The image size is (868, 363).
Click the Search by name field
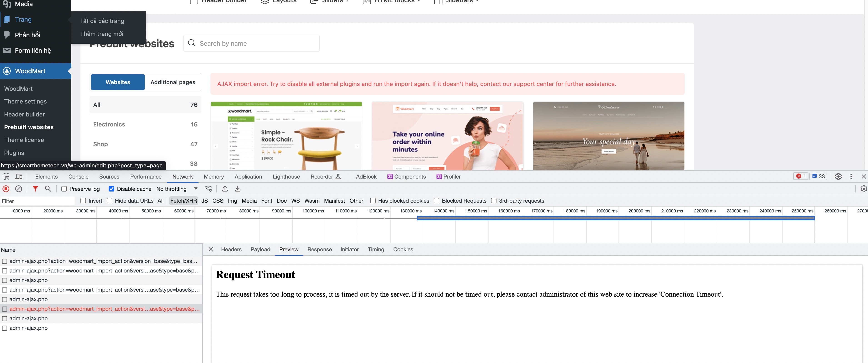coord(256,43)
